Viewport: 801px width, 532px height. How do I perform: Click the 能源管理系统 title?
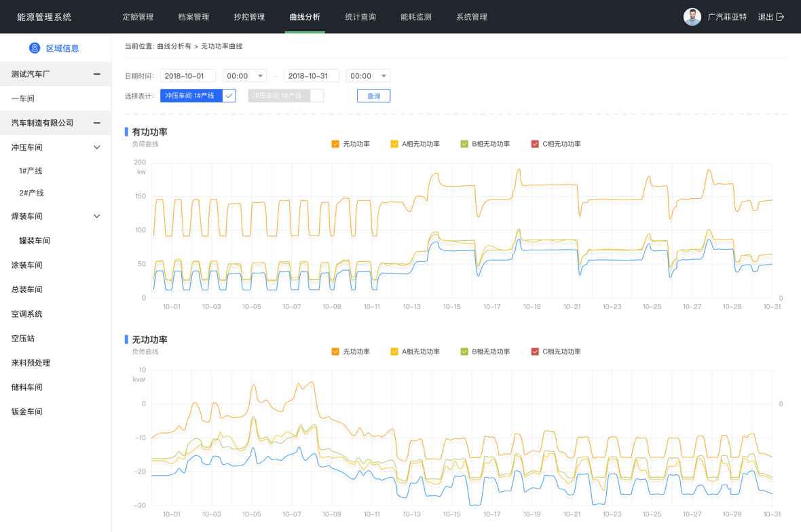(x=44, y=17)
